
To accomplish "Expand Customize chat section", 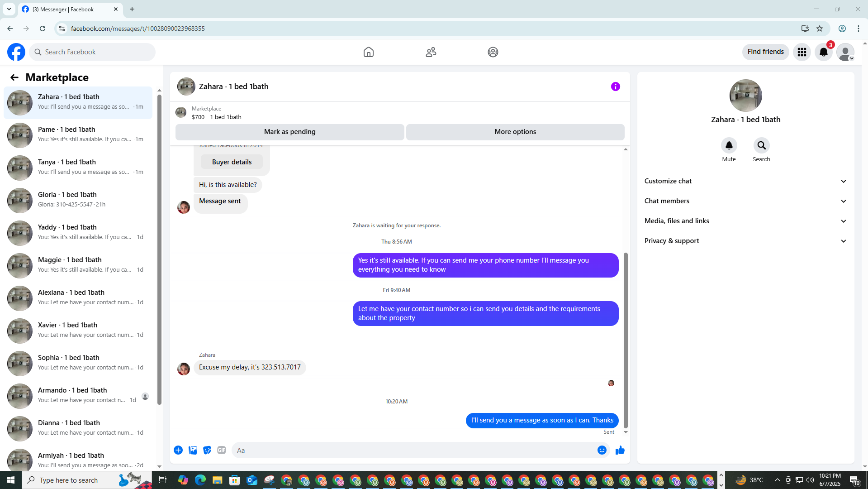I will (745, 181).
